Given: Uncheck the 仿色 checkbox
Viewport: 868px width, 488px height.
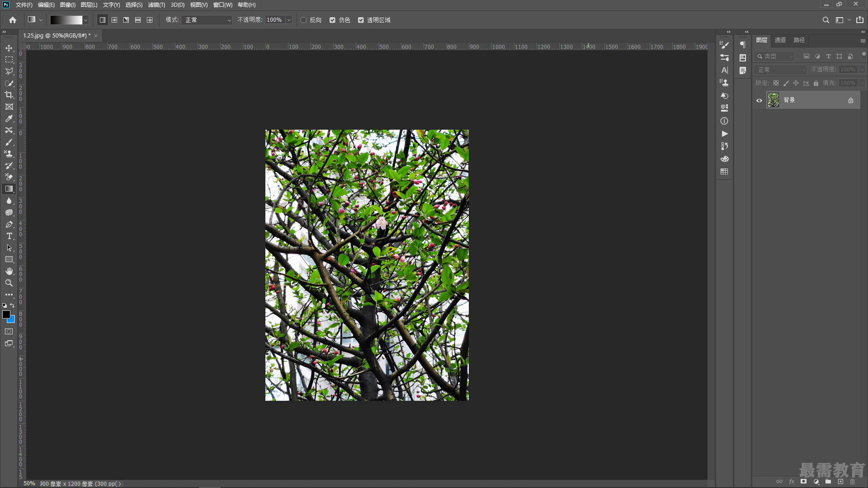Looking at the screenshot, I should 332,20.
